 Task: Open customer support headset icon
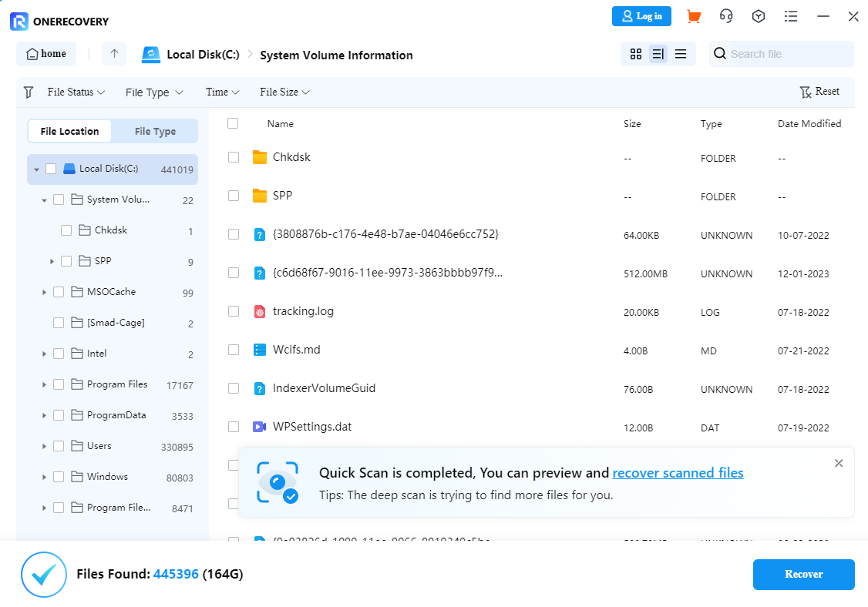pos(725,15)
